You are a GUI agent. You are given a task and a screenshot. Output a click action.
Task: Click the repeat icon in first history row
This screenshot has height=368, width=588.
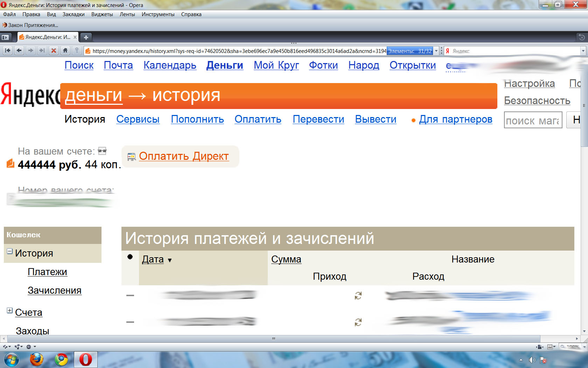(x=358, y=296)
